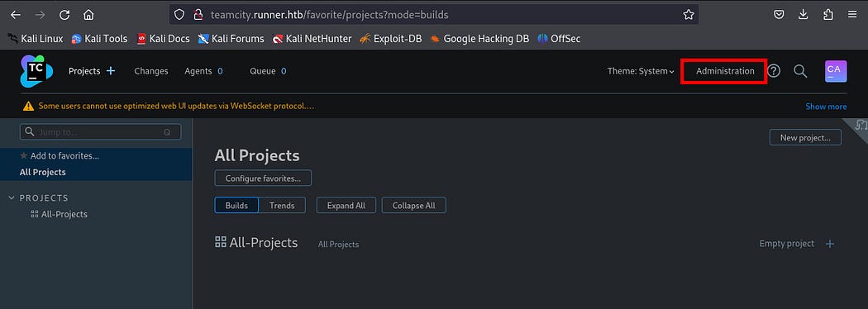Click the Jump to search field
Viewport: 868px width, 309px height.
pyautogui.click(x=100, y=132)
